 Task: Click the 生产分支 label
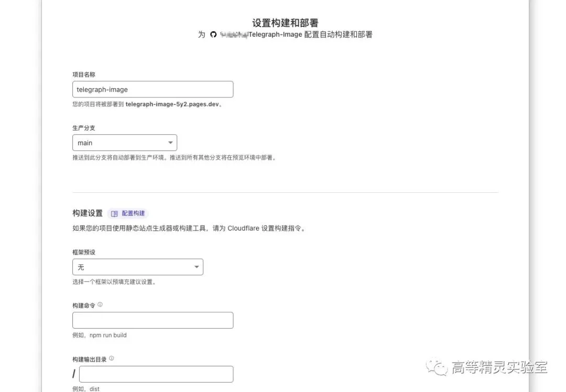84,128
